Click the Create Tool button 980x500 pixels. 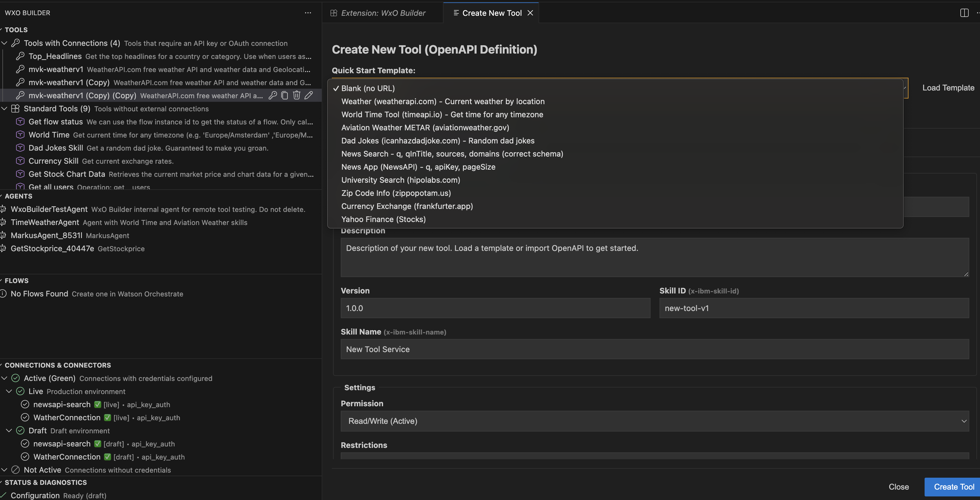pyautogui.click(x=953, y=487)
